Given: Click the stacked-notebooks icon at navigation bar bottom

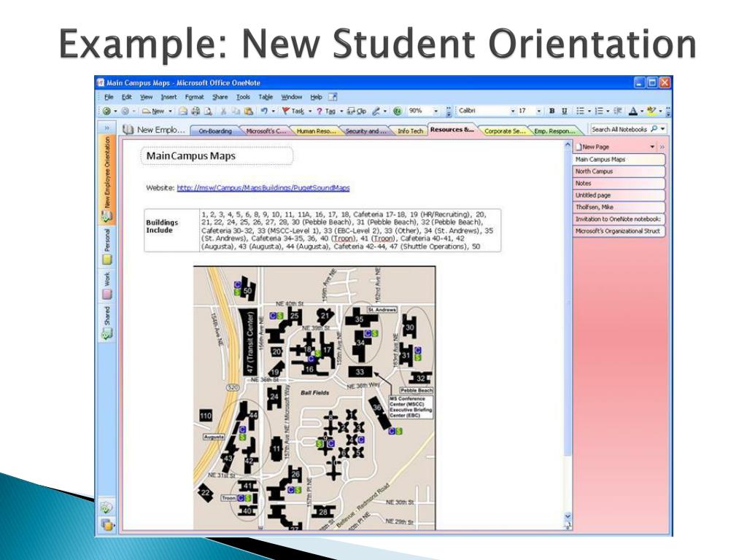Looking at the screenshot, I should tap(107, 524).
